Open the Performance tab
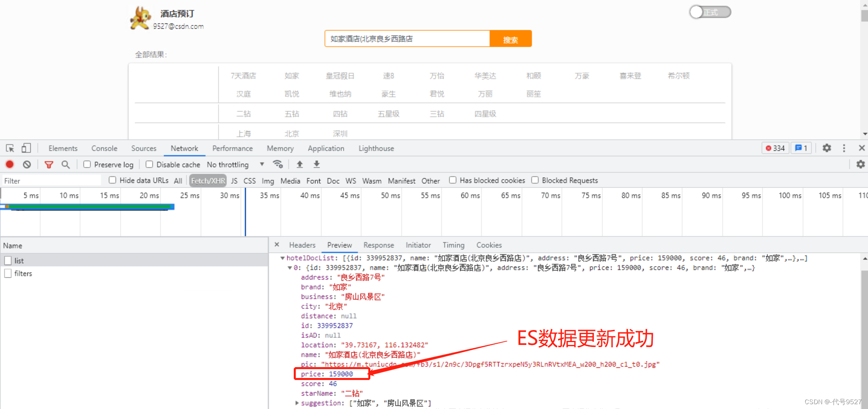The width and height of the screenshot is (868, 409). (x=233, y=148)
